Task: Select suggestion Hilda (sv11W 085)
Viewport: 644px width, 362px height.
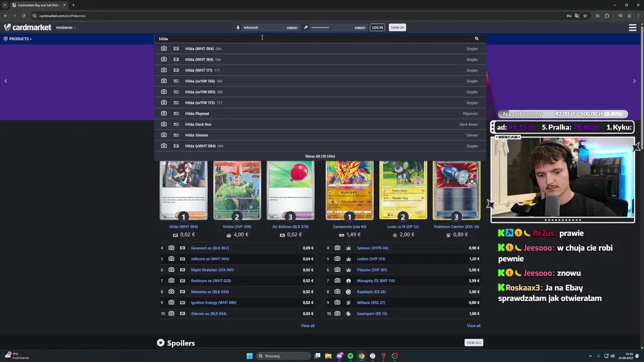Action: pos(320,92)
